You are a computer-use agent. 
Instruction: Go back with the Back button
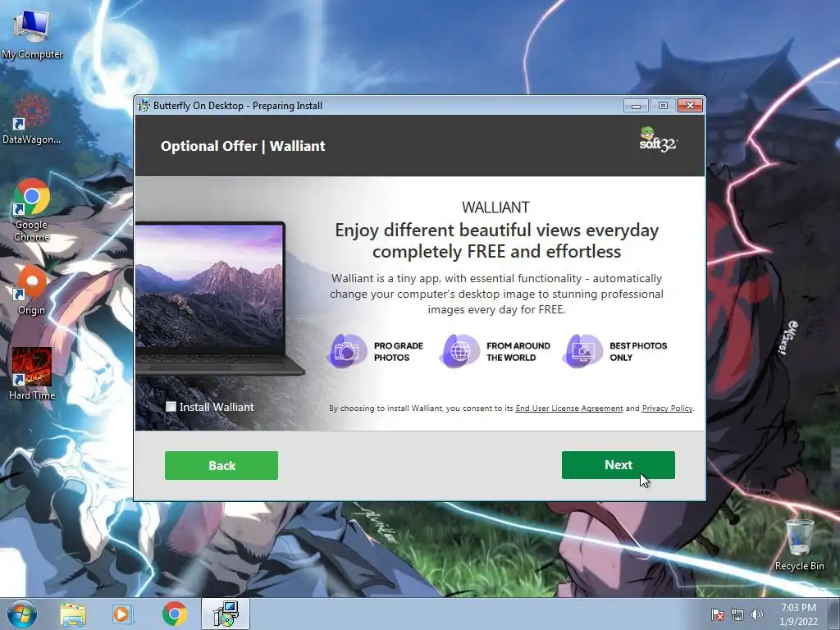coord(221,466)
